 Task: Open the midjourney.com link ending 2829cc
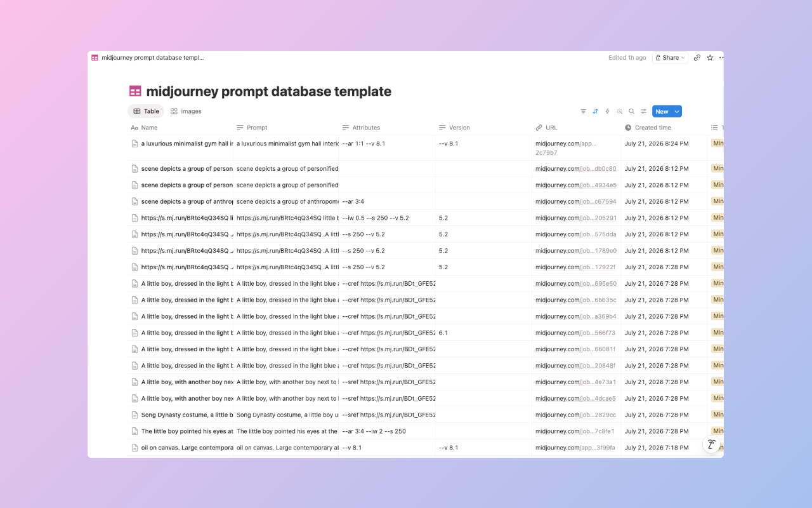[x=575, y=415]
